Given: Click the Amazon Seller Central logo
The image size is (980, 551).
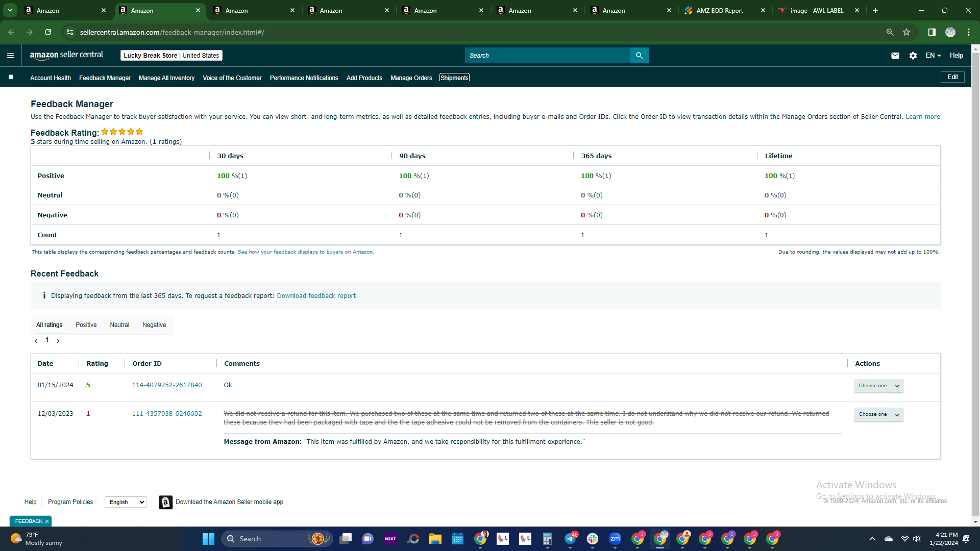Looking at the screenshot, I should tap(66, 55).
